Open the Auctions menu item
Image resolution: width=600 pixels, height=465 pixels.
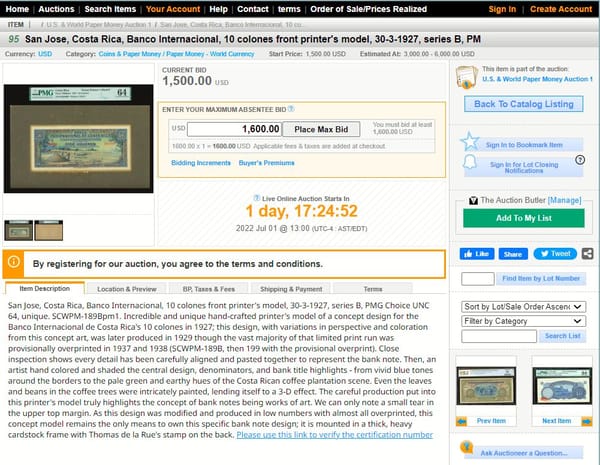pyautogui.click(x=56, y=9)
